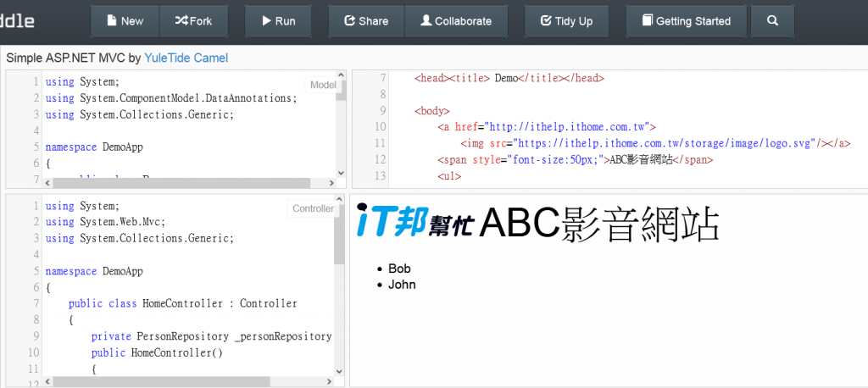Click Controller vertical scrollbar thumb

coord(339,235)
